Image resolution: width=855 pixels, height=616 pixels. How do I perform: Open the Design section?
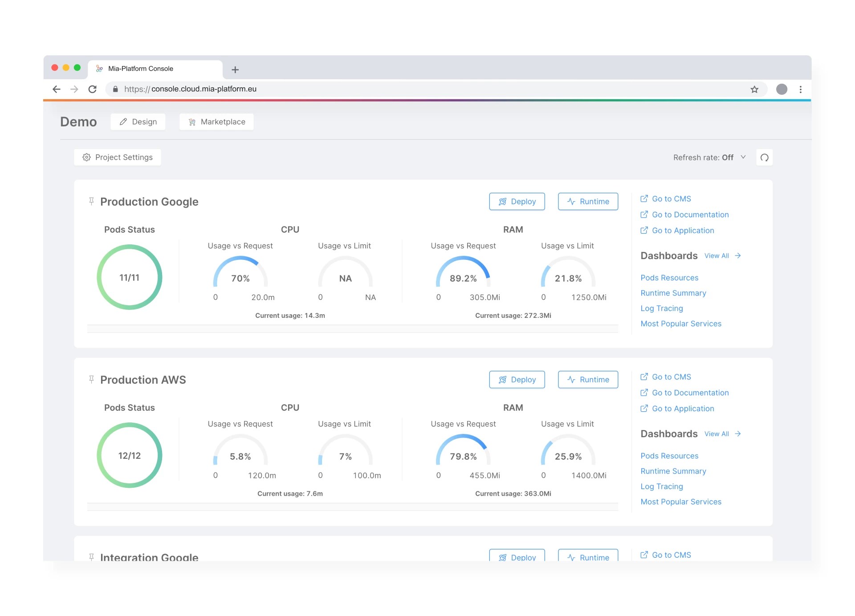point(138,122)
